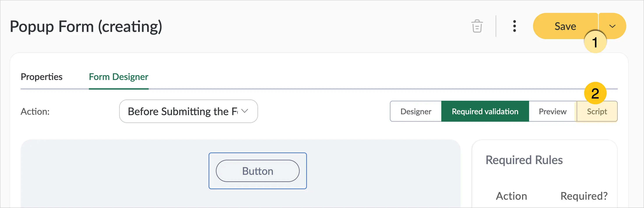Open the Action combo box
The height and width of the screenshot is (208, 644).
click(188, 111)
